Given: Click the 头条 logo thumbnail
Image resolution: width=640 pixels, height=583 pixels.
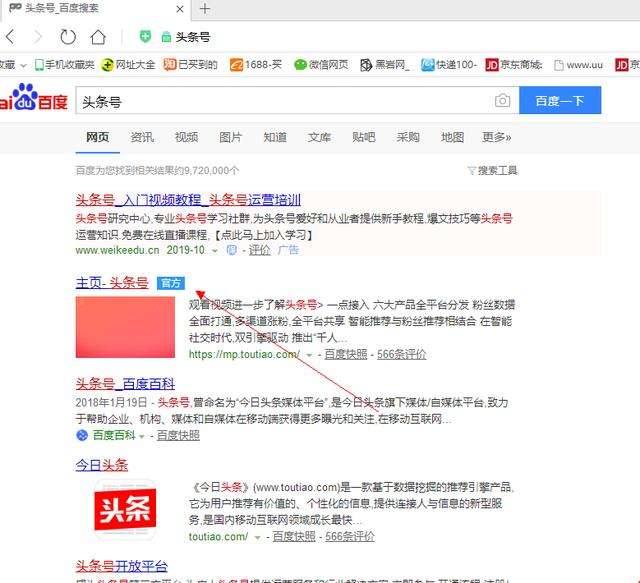Looking at the screenshot, I should click(125, 510).
